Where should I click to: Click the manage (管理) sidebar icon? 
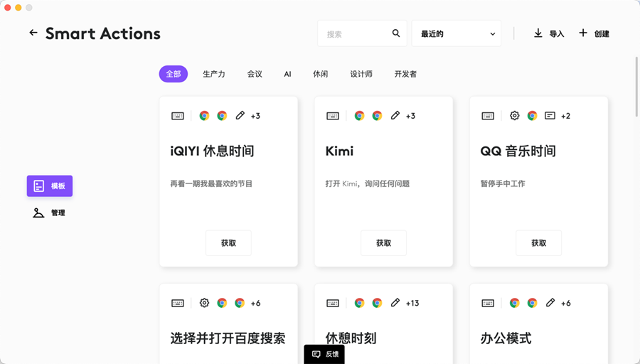38,213
